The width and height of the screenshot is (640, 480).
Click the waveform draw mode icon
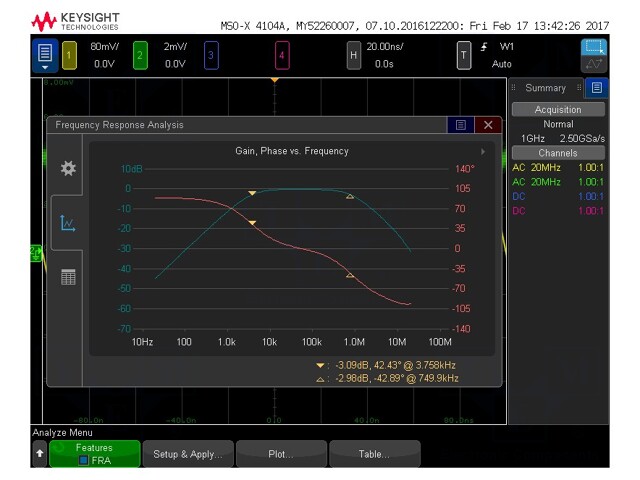click(594, 64)
